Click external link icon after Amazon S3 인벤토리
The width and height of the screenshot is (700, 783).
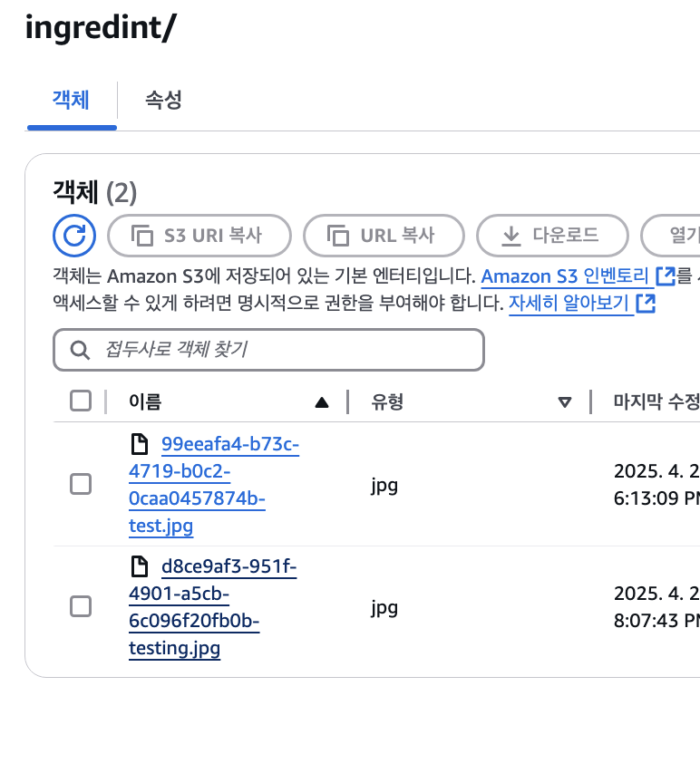point(665,276)
